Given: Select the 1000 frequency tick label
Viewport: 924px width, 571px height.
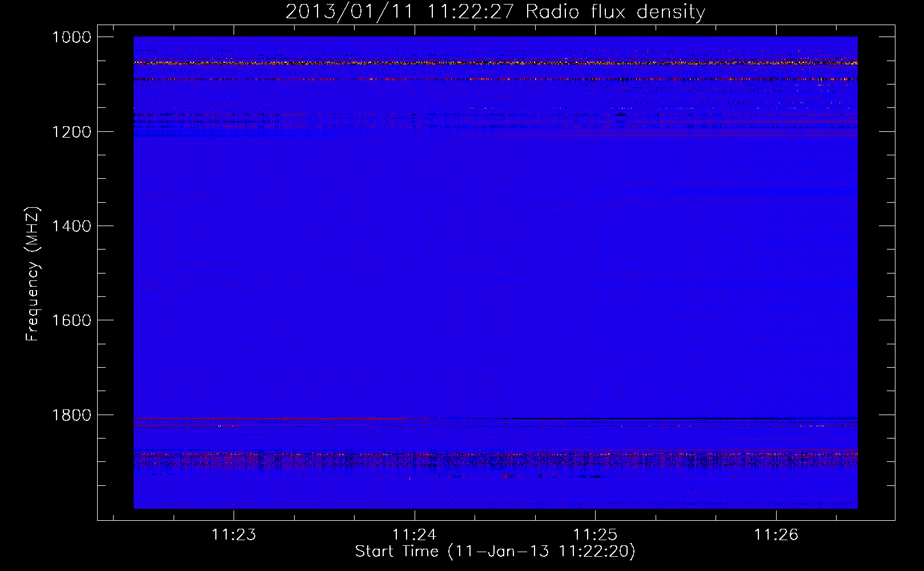Looking at the screenshot, I should 71,37.
